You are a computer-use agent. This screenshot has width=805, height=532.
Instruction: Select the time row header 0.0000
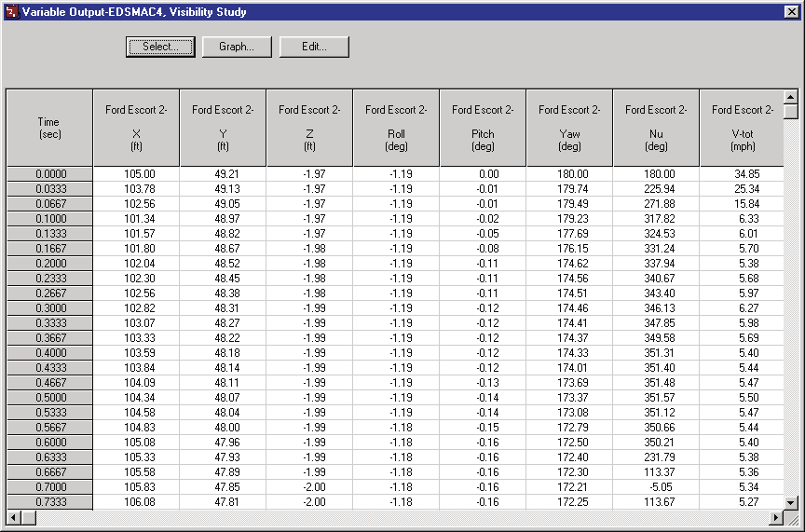(49, 174)
